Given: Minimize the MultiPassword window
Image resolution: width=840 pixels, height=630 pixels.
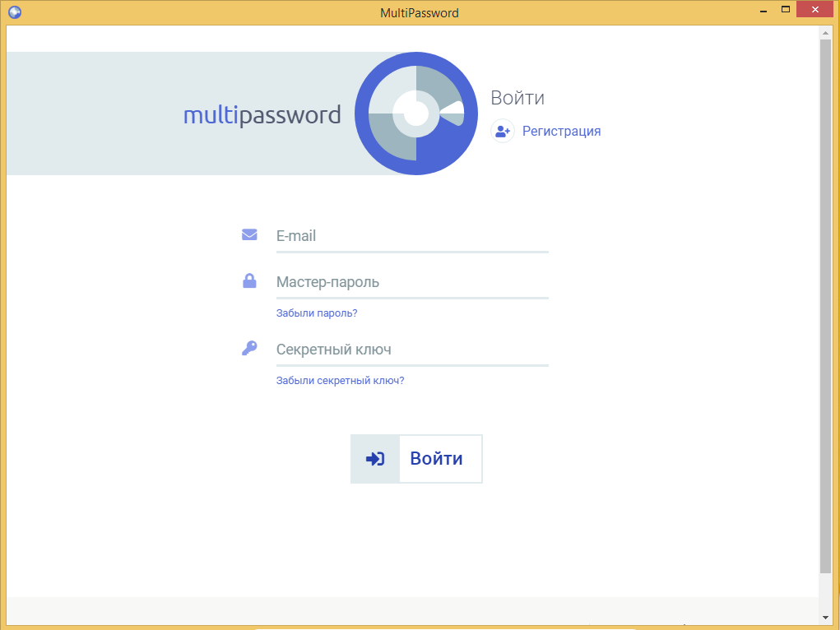Looking at the screenshot, I should point(763,10).
